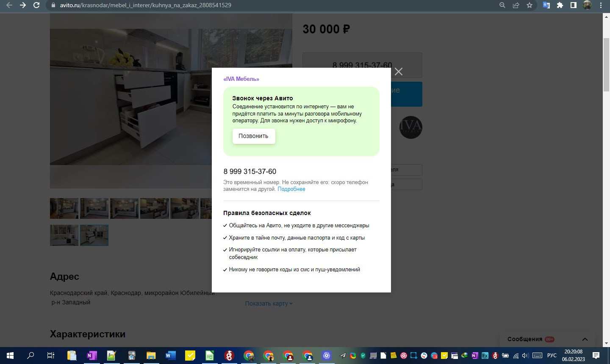The height and width of the screenshot is (364, 610).
Task: Open the Chrome extensions puzzle menu
Action: point(560,5)
